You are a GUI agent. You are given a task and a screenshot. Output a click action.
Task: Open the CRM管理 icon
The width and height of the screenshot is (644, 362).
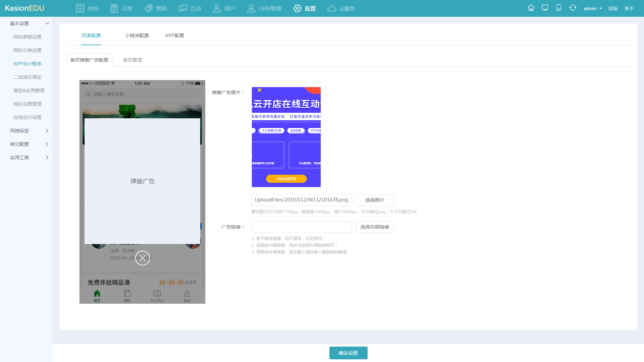251,8
